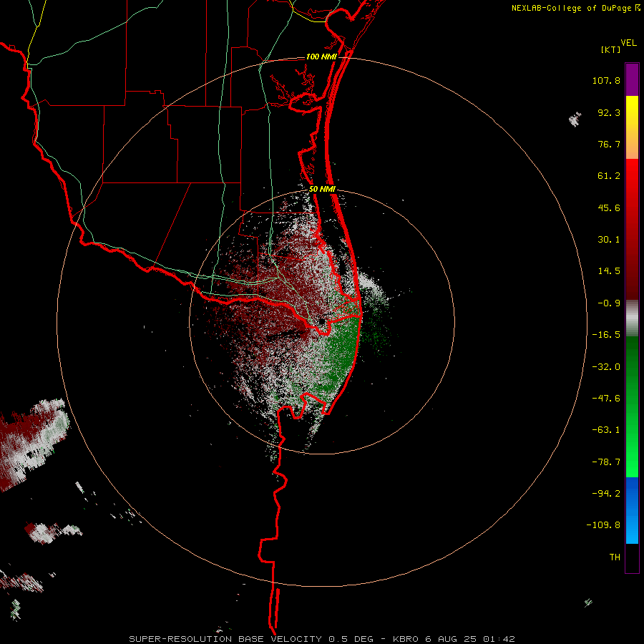Click the 76.7 velocity scale value

609,144
